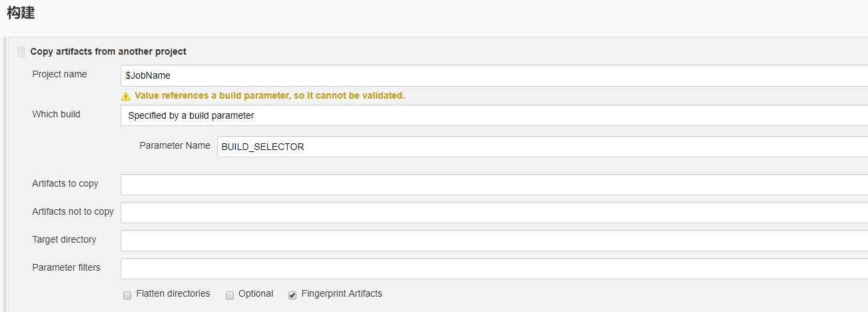Screen dimensions: 868x312
Task: Click the Target directory label text
Action: pos(64,239)
